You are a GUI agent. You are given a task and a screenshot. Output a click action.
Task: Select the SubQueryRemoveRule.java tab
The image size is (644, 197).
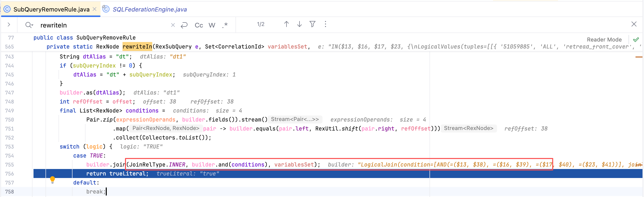tap(51, 9)
